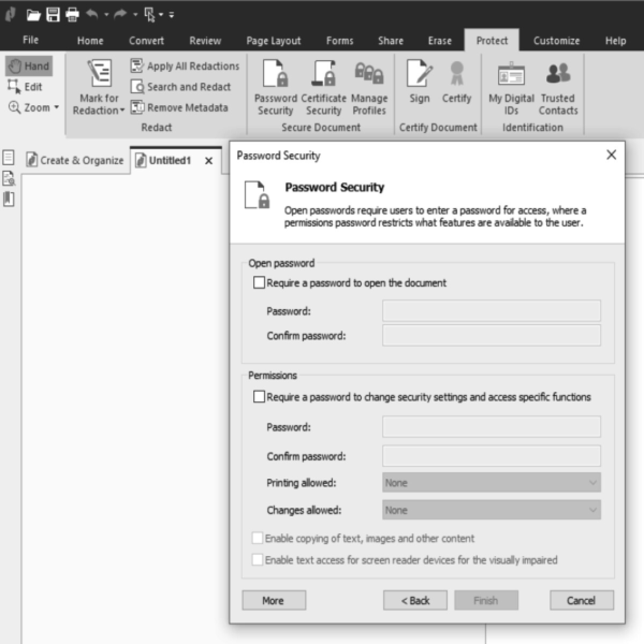The width and height of the screenshot is (644, 644).
Task: Select the Hand tool
Action: pyautogui.click(x=28, y=66)
